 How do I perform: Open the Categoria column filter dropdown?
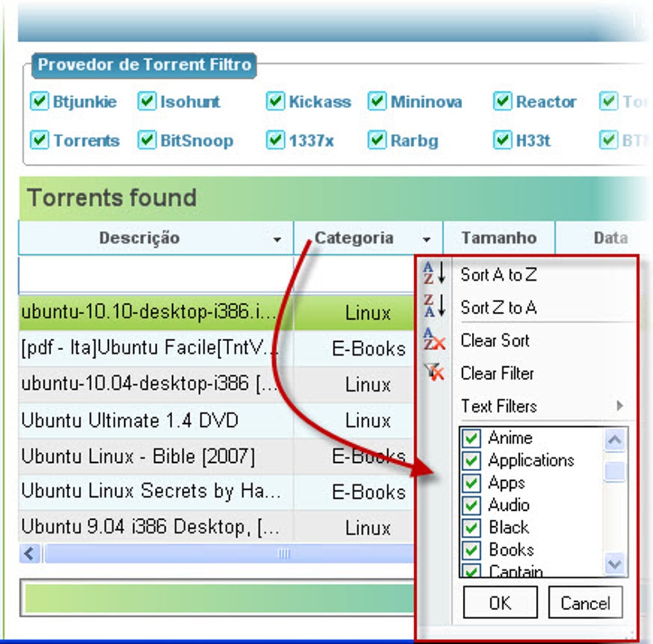tap(426, 239)
